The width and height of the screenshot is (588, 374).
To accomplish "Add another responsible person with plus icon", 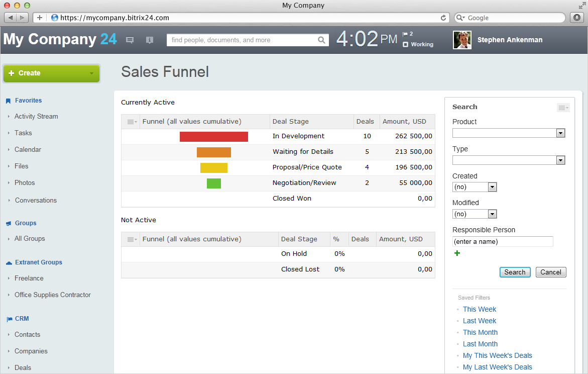I will pos(457,253).
